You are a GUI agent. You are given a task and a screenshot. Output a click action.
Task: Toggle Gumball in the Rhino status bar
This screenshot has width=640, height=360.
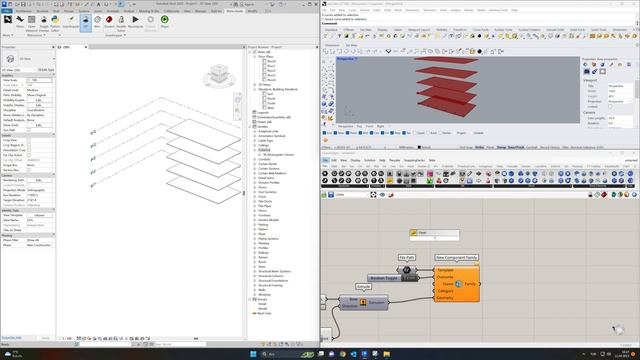pos(531,147)
